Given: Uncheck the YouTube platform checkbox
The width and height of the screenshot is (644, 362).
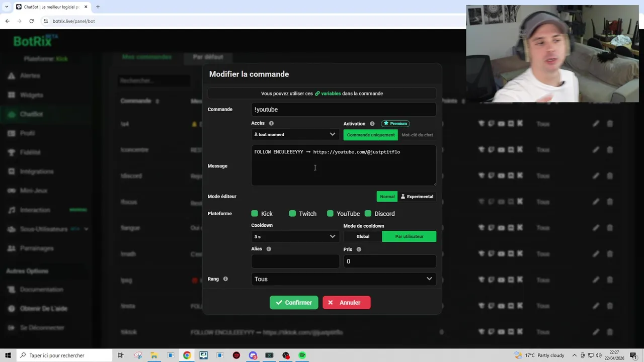Looking at the screenshot, I should [x=330, y=214].
